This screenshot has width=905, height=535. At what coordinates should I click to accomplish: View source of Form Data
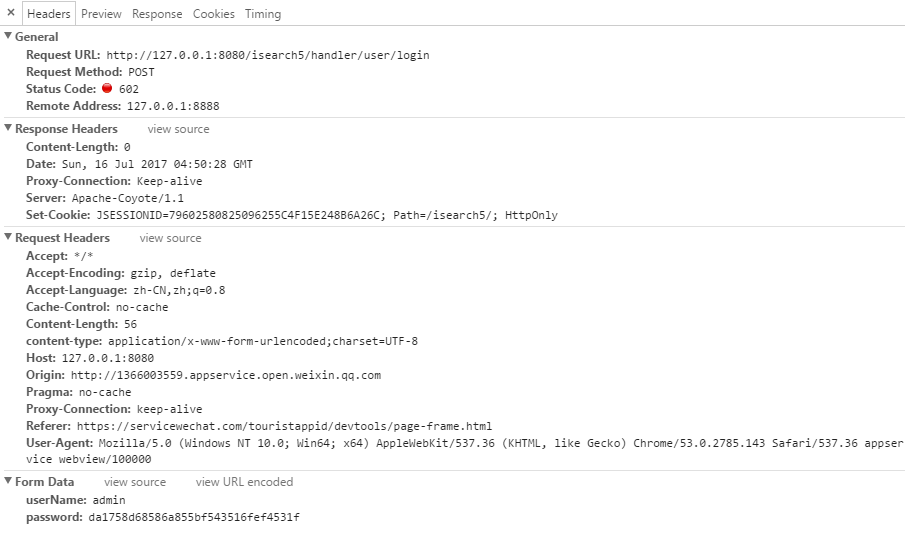[135, 482]
